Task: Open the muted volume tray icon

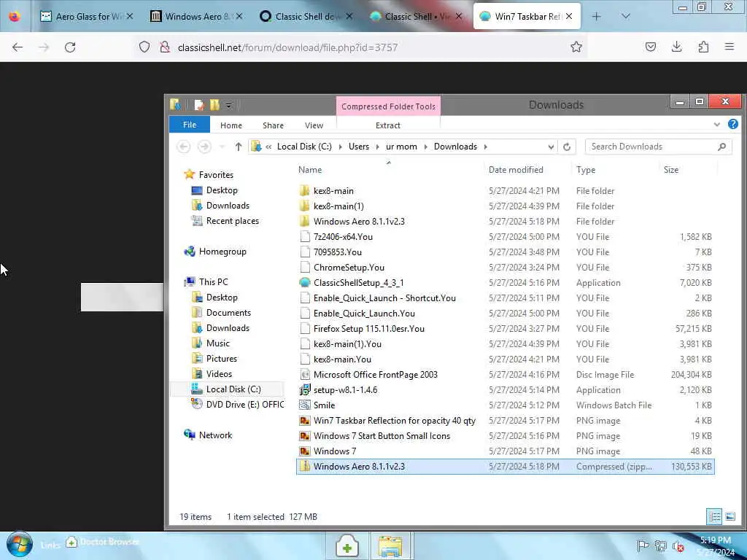Action: click(x=678, y=546)
